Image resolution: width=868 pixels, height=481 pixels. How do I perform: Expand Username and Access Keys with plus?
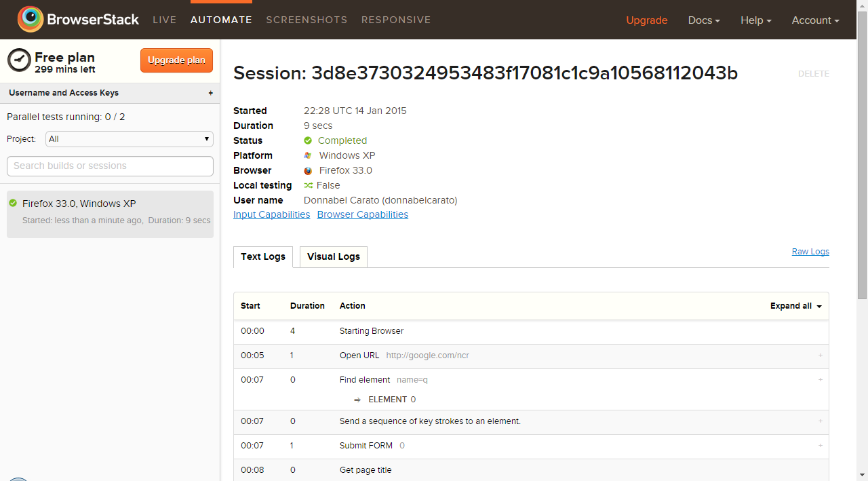coord(210,93)
